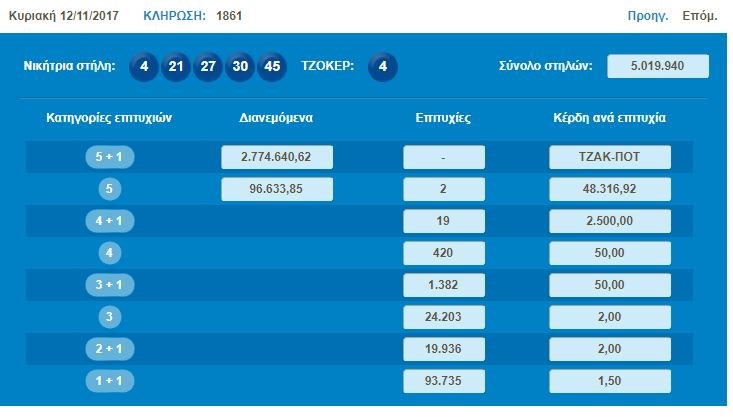The image size is (733, 417).
Task: Click winning number ball 21
Action: point(176,67)
